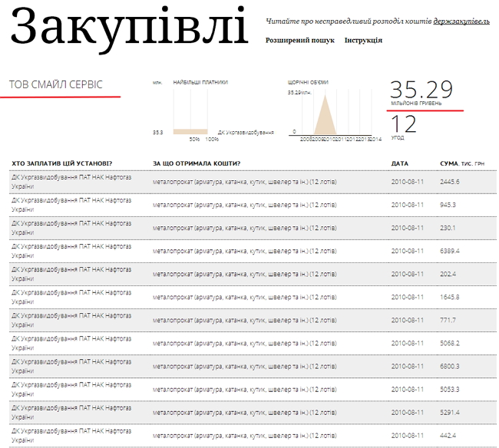Click the Дата column header

click(399, 163)
